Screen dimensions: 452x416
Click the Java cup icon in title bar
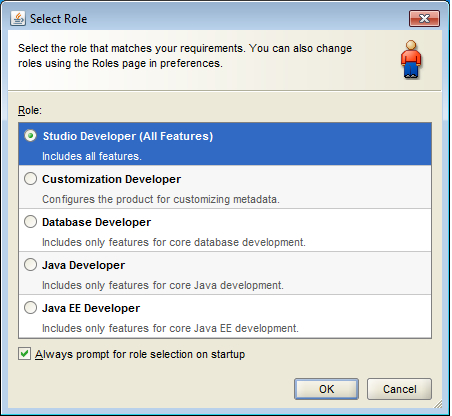[x=18, y=18]
